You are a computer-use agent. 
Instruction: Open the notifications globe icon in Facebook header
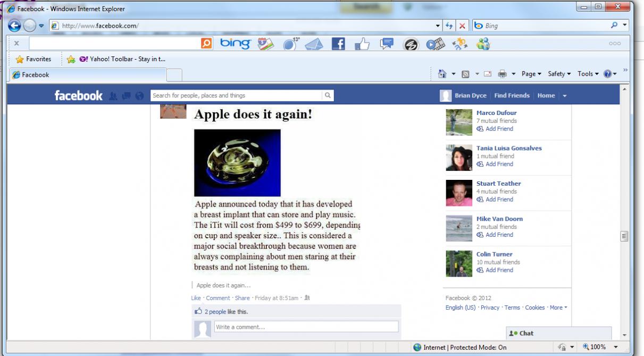(140, 96)
